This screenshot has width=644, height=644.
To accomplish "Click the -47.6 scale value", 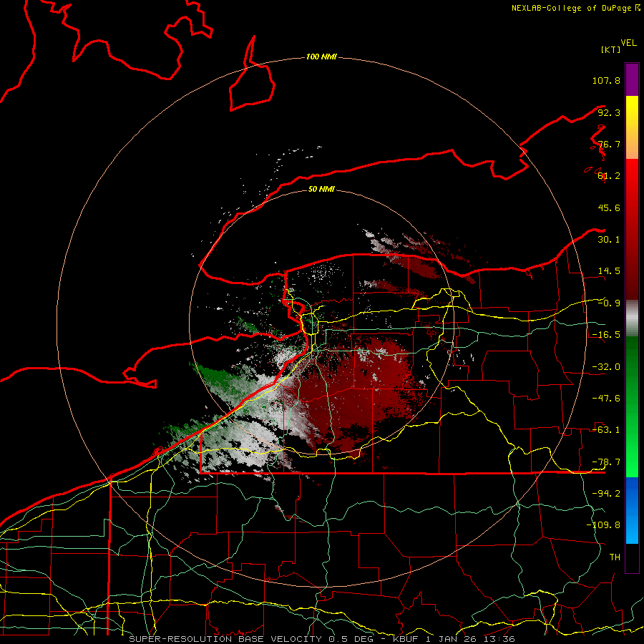I will coord(606,399).
